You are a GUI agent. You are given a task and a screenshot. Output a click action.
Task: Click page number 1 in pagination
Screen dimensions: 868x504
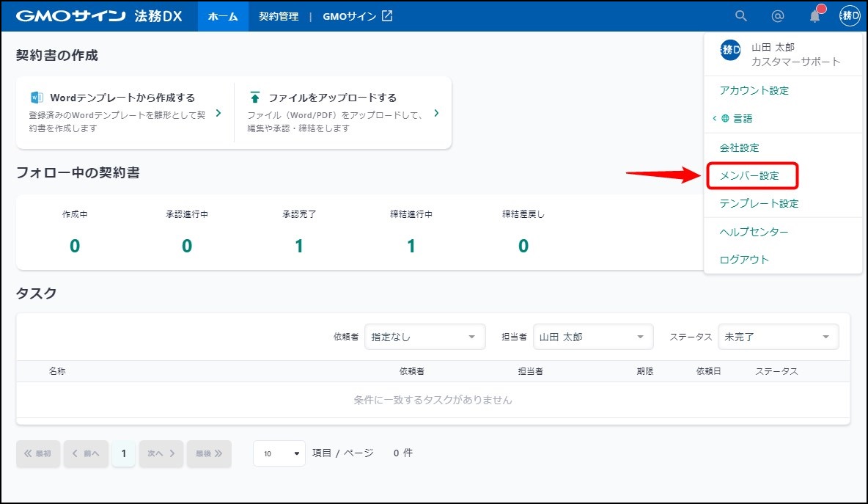tap(123, 453)
